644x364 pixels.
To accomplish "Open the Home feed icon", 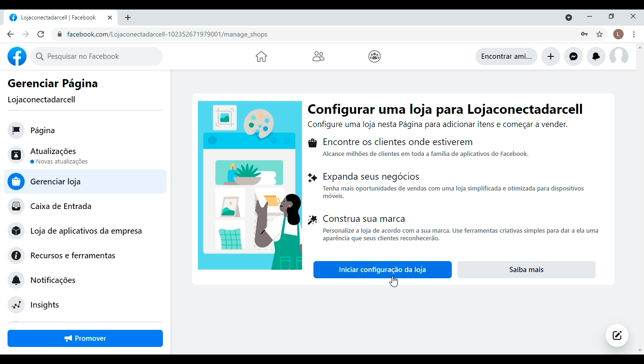I will 261,56.
